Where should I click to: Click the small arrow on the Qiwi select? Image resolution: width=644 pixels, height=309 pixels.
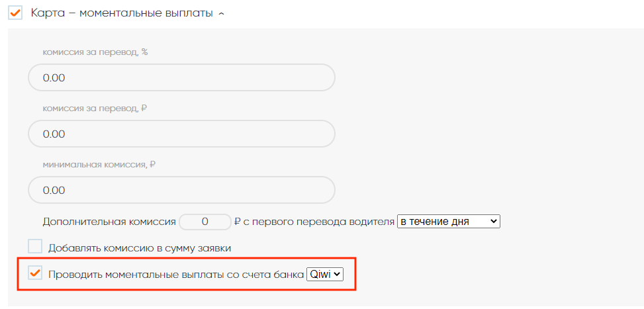point(338,274)
